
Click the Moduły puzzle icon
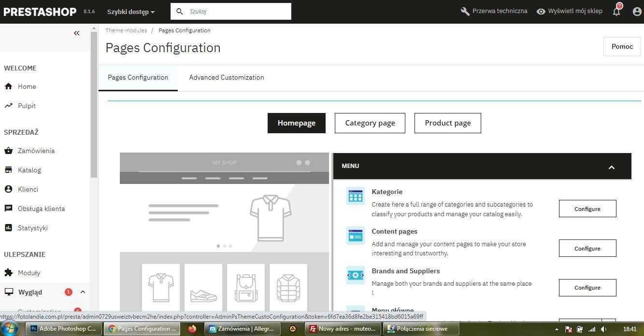tap(8, 273)
